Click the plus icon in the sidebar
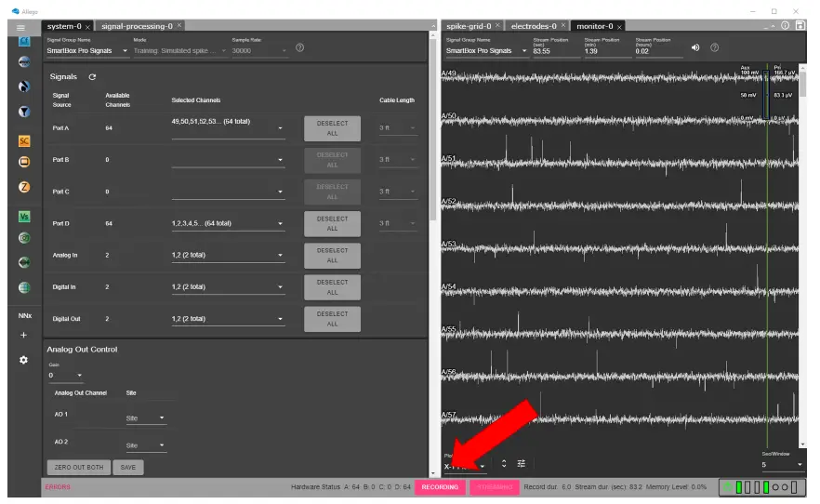This screenshot has height=504, width=820. (23, 335)
